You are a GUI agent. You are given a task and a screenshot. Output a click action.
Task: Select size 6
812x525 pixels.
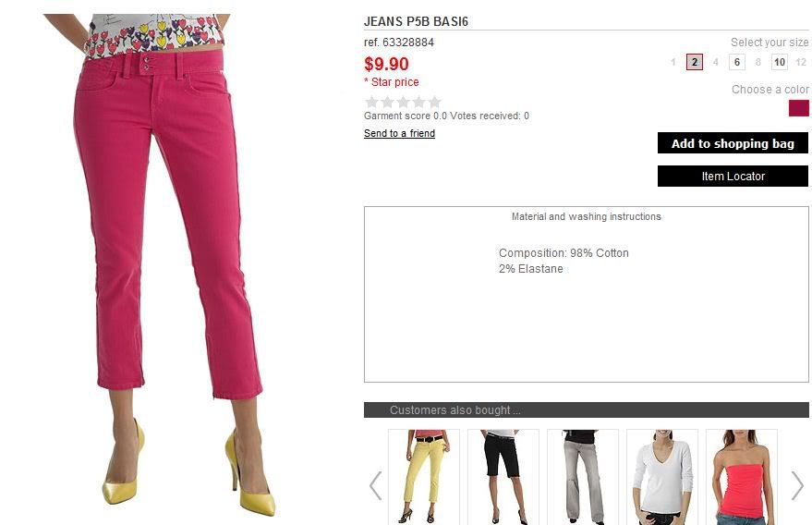pos(737,62)
